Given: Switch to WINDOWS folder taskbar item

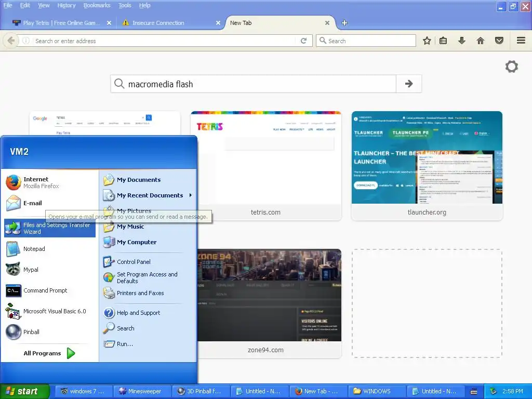Looking at the screenshot, I should pos(376,391).
